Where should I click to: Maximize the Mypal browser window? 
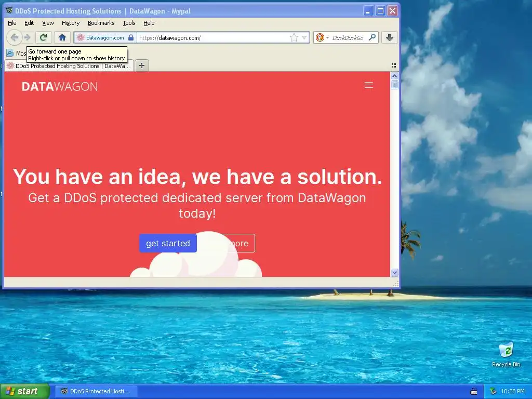(x=380, y=11)
